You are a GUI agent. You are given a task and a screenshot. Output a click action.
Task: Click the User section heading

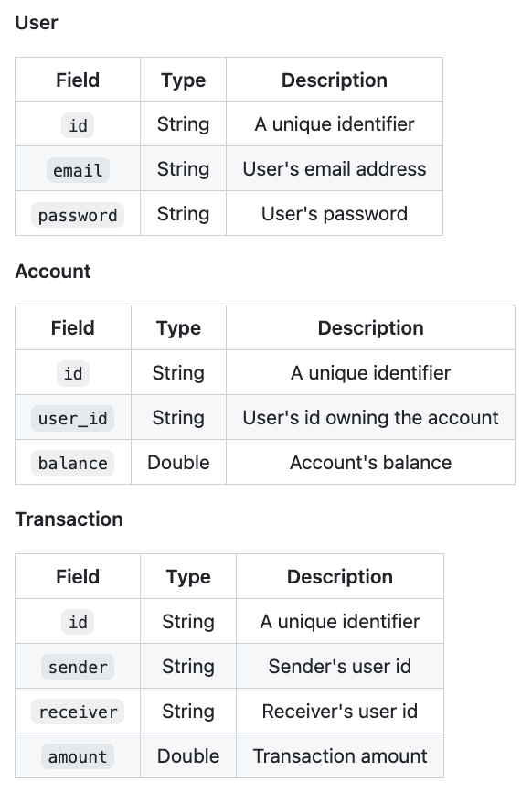tap(37, 23)
